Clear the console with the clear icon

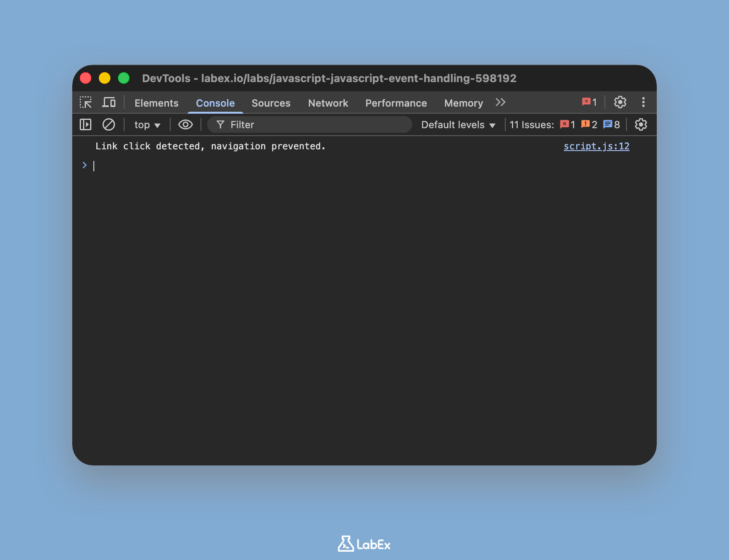(x=109, y=124)
